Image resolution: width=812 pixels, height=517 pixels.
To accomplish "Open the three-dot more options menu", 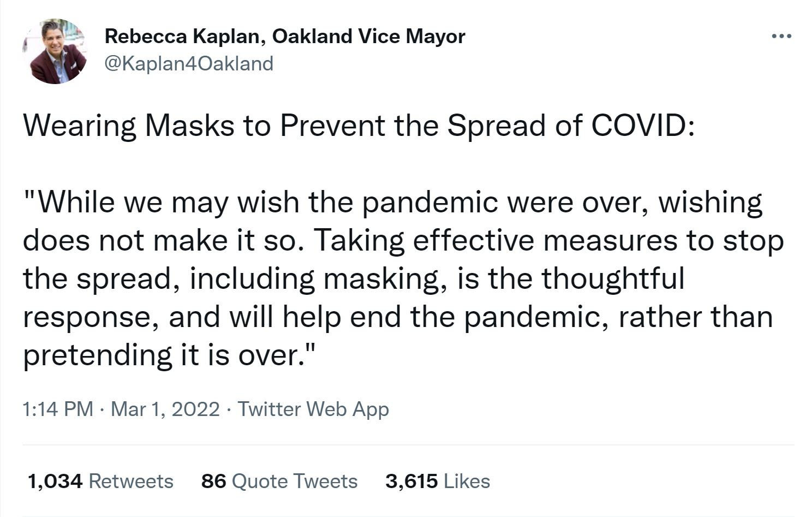I will point(781,37).
